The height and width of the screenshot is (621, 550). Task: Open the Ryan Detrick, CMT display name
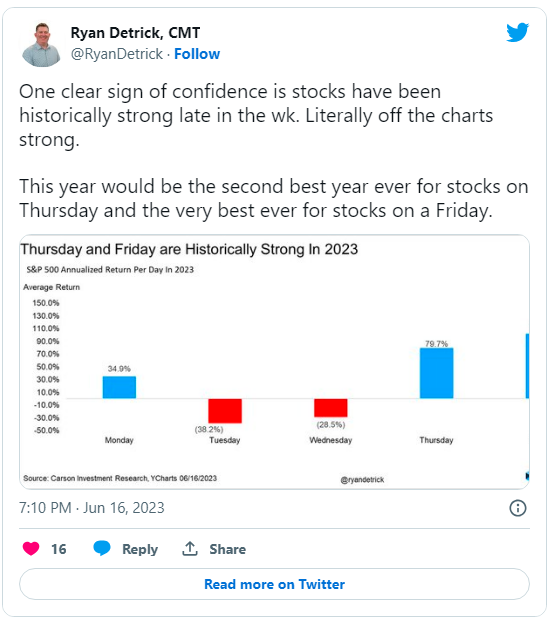coord(135,32)
